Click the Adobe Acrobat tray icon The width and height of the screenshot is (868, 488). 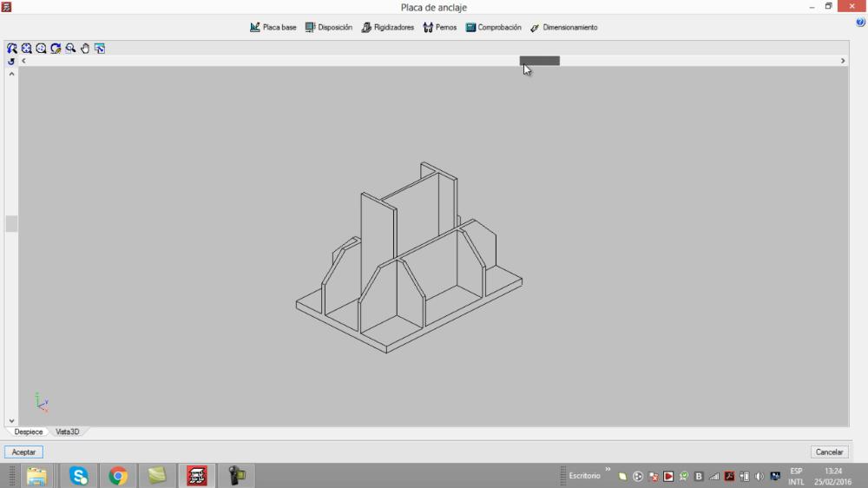(x=730, y=477)
